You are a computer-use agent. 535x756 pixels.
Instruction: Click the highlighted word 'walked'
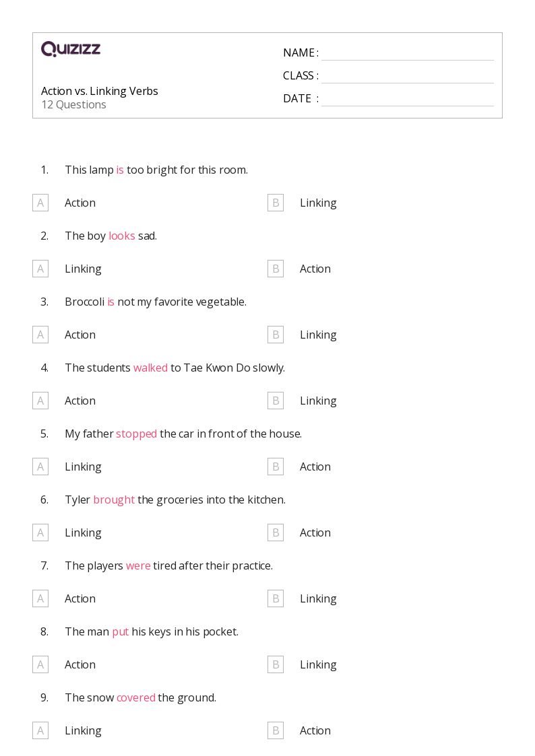(150, 368)
